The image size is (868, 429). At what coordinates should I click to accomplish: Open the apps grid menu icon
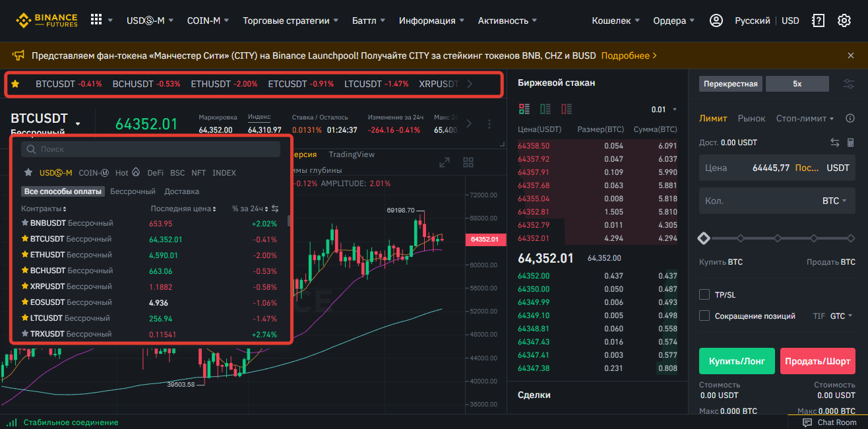(x=96, y=20)
